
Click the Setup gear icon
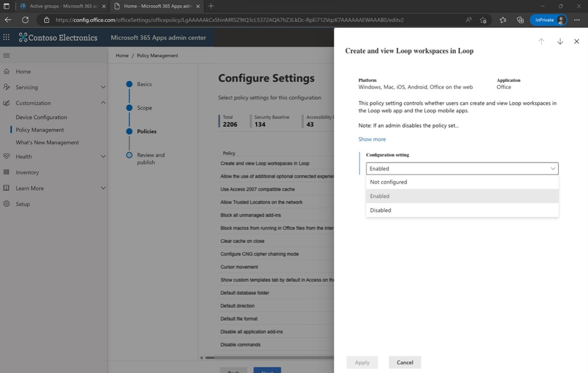tap(6, 204)
